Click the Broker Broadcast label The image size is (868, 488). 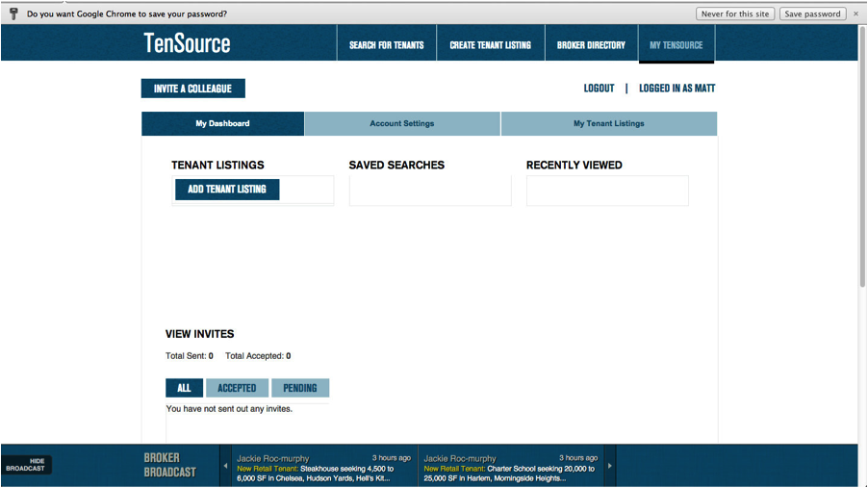pyautogui.click(x=170, y=465)
